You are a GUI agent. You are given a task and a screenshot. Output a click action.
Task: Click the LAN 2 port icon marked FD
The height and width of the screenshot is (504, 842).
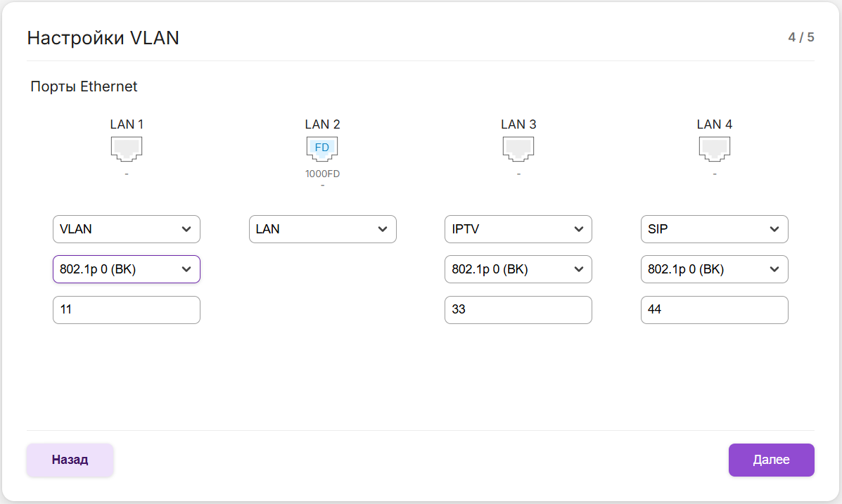pos(322,148)
